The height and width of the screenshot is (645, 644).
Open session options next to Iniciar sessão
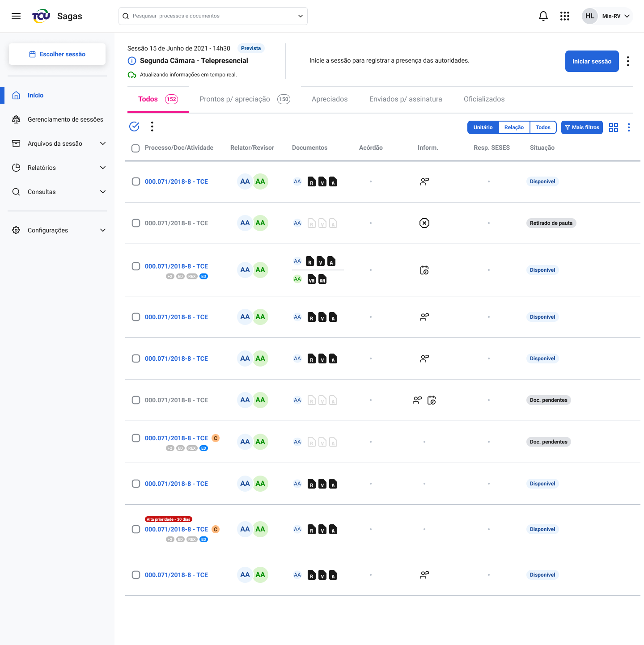(x=628, y=61)
